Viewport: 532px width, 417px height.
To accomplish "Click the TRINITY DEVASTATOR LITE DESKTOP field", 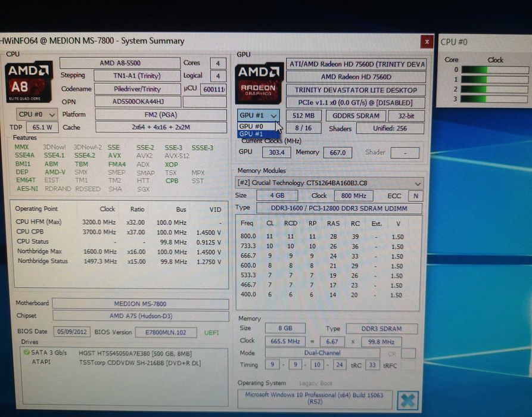I will click(356, 90).
